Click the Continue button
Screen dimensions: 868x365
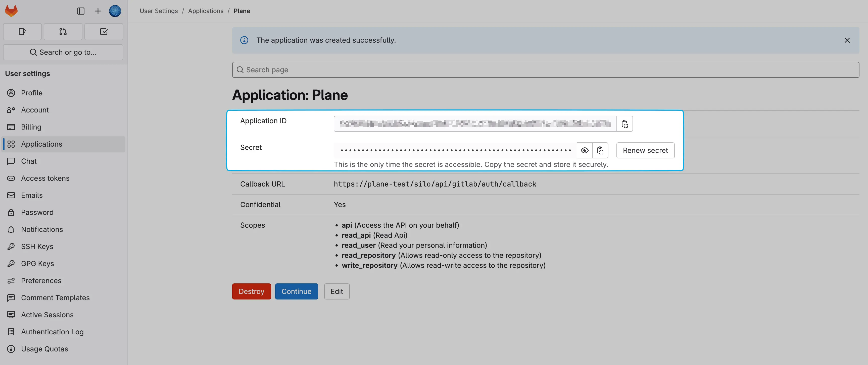(x=296, y=291)
